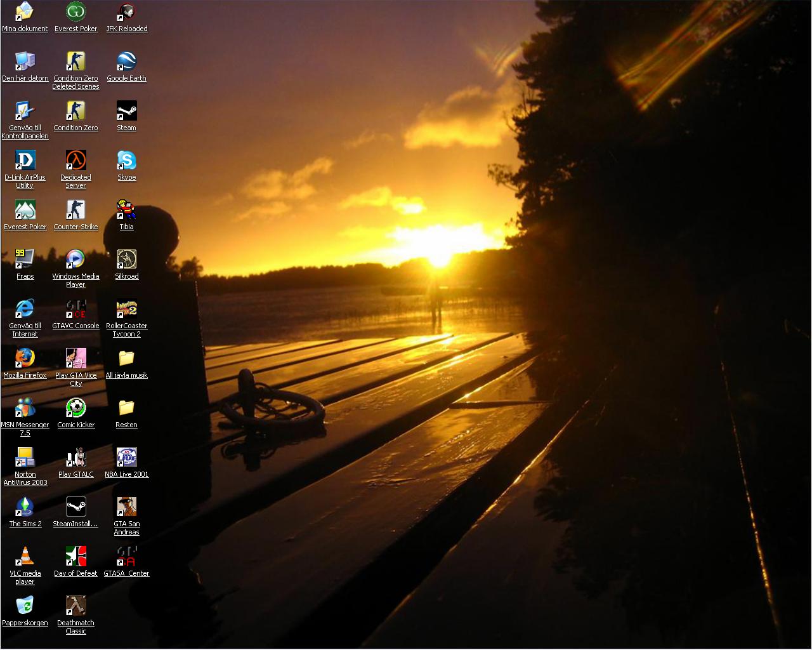Click the Google Earth shortcut icon
Screen dimensions: 812x650
[x=126, y=62]
